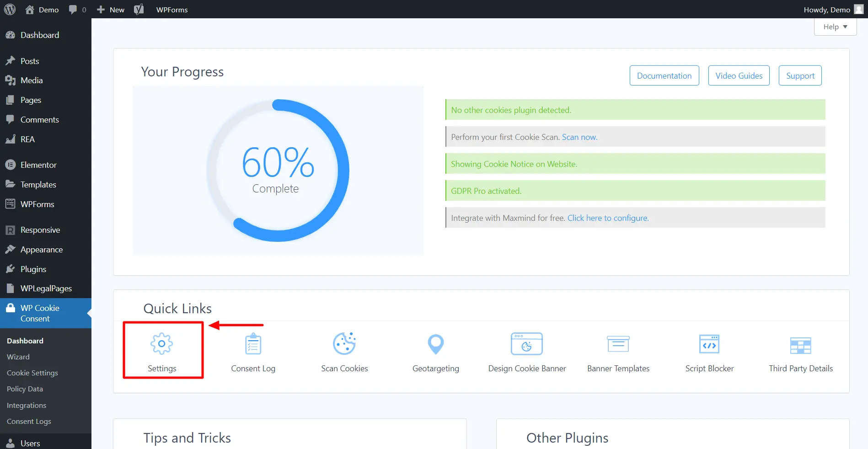Open WPForms from the admin bar
The height and width of the screenshot is (449, 868).
[x=171, y=9]
